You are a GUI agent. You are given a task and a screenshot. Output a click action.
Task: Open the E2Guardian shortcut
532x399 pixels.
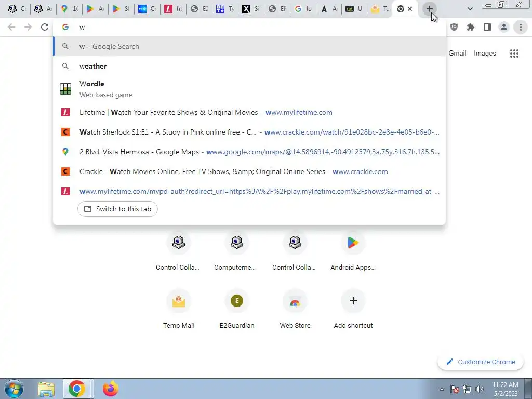click(236, 310)
